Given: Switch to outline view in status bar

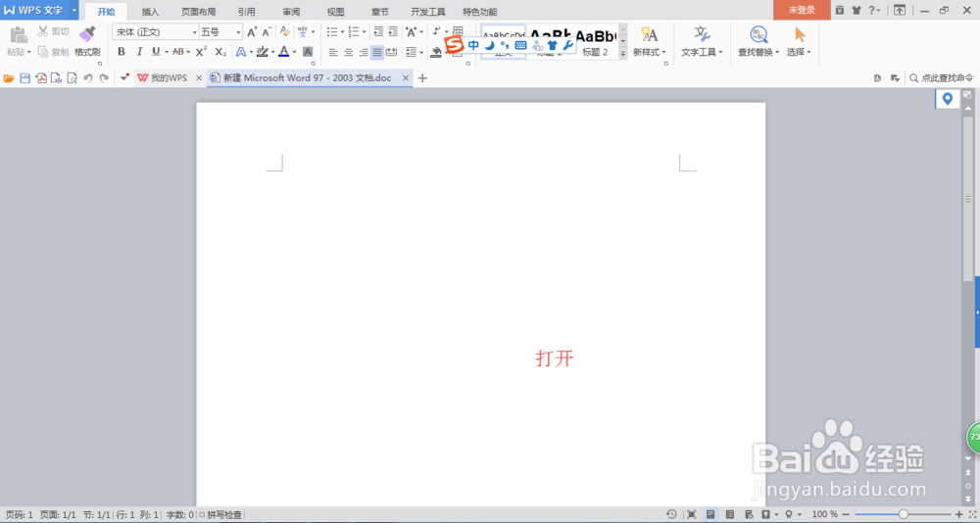Looking at the screenshot, I should [x=730, y=514].
